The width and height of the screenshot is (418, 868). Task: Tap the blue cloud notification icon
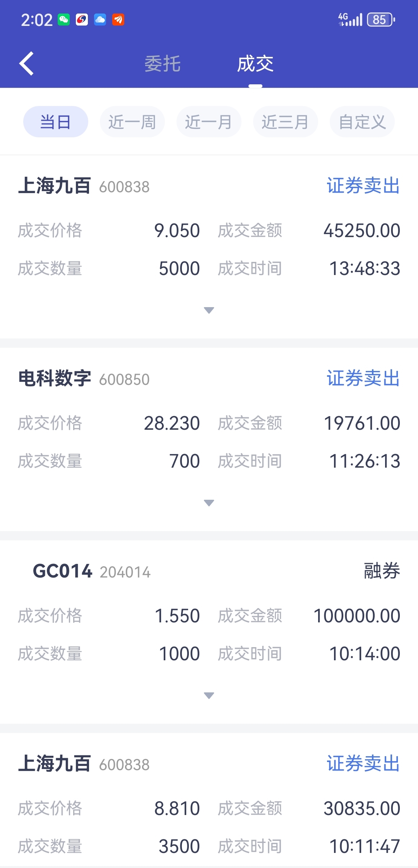[x=100, y=20]
